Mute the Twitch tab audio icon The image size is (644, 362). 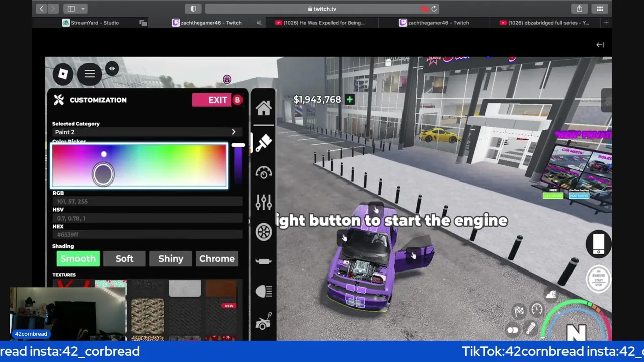259,23
